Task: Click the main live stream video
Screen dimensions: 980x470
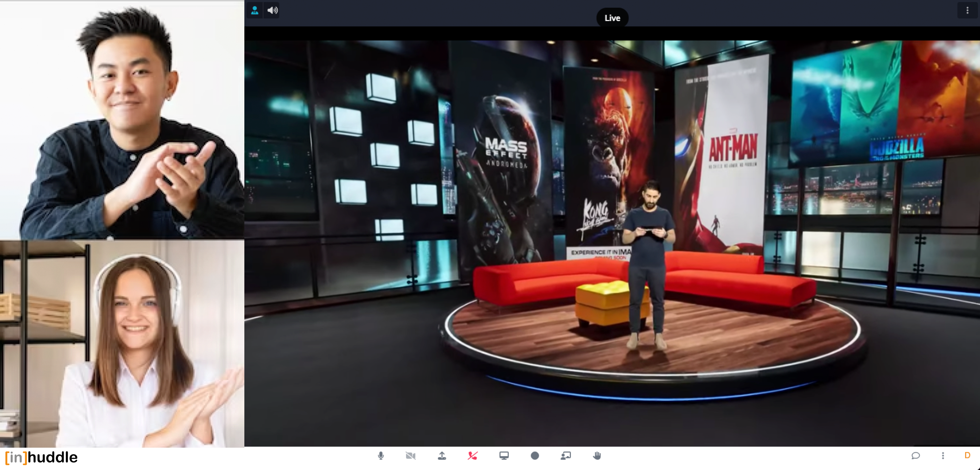Action: click(612, 243)
